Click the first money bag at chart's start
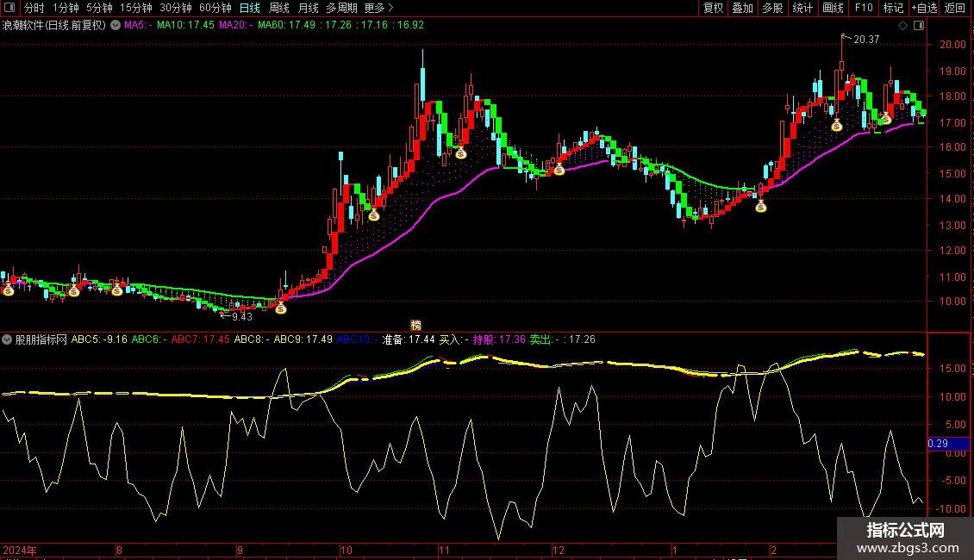 coord(8,289)
